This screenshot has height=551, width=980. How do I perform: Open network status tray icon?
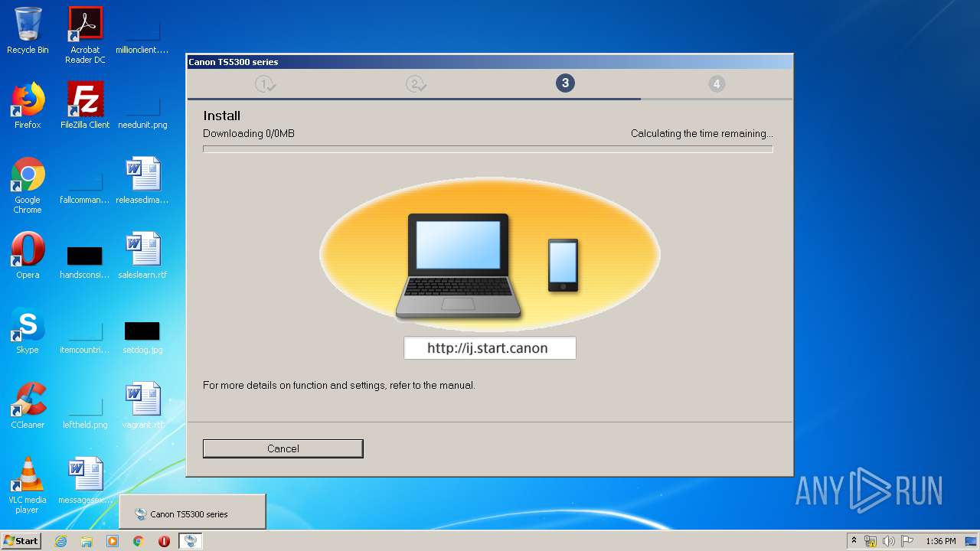[x=871, y=541]
